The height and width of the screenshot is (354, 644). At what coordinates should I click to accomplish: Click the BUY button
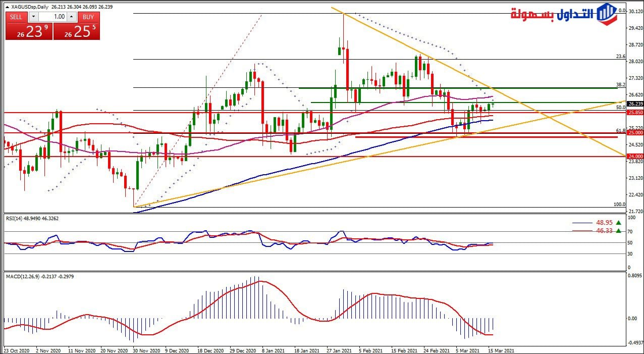point(88,16)
